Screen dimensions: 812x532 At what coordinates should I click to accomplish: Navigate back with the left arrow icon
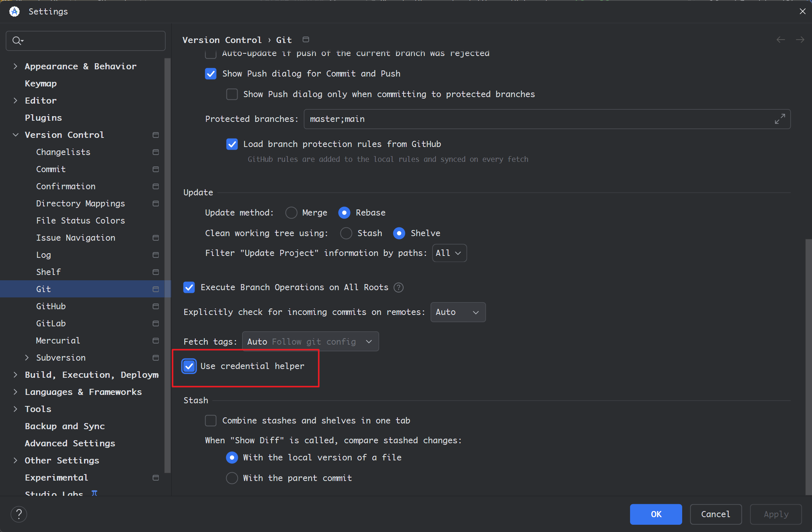coord(780,40)
